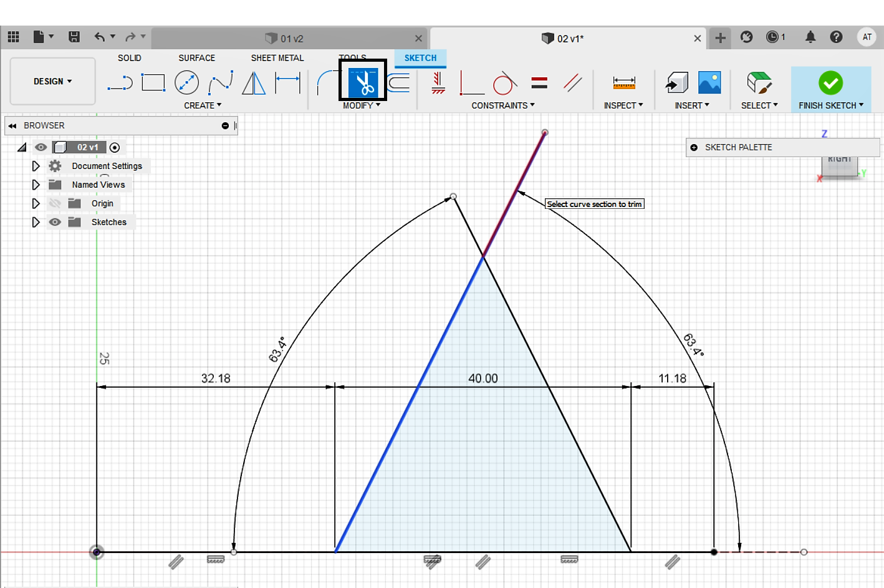
Task: Expand the Sketches node
Action: pyautogui.click(x=36, y=222)
